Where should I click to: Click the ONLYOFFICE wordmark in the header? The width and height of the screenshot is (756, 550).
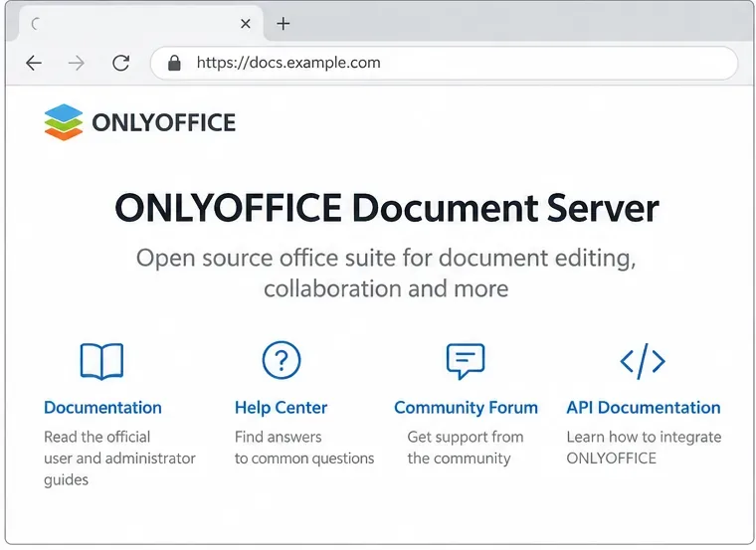coord(164,122)
